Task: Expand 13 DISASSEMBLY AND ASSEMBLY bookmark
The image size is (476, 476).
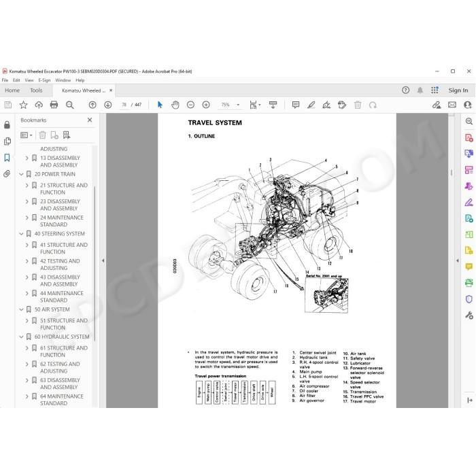Action: coord(27,158)
